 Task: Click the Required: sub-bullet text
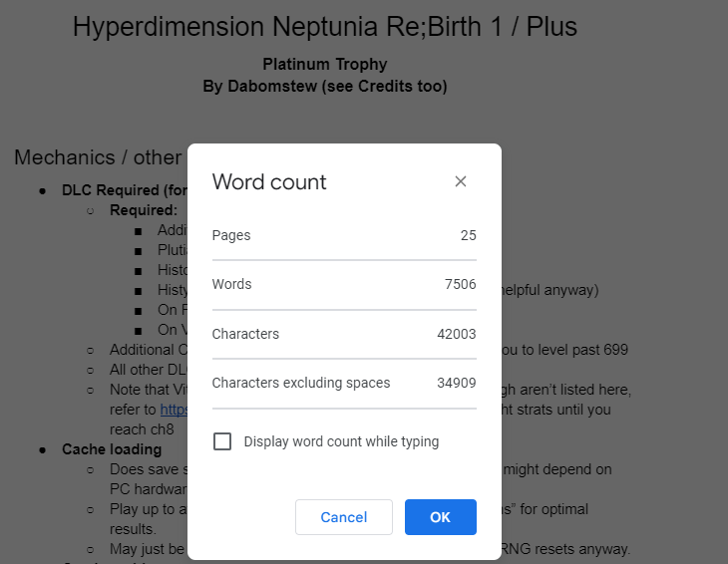pyautogui.click(x=144, y=210)
